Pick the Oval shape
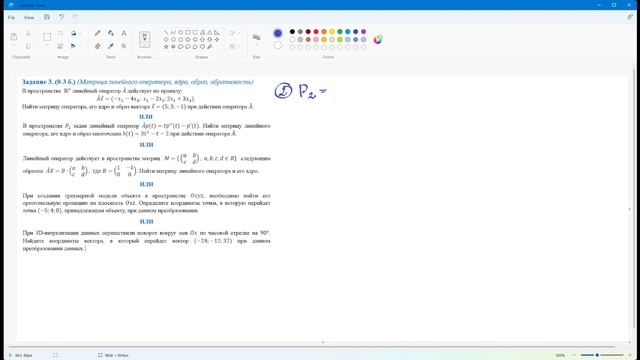 click(180, 32)
